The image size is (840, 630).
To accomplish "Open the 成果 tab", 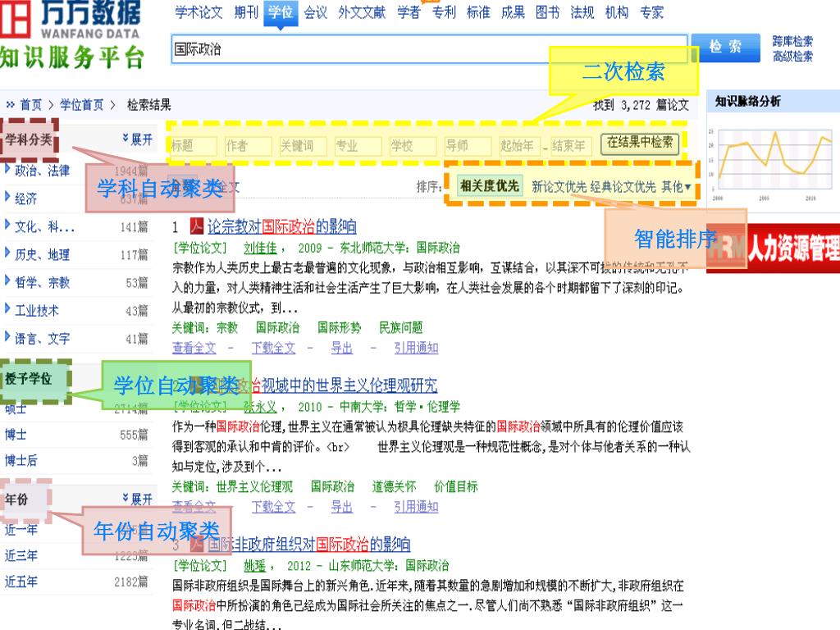I will point(513,12).
